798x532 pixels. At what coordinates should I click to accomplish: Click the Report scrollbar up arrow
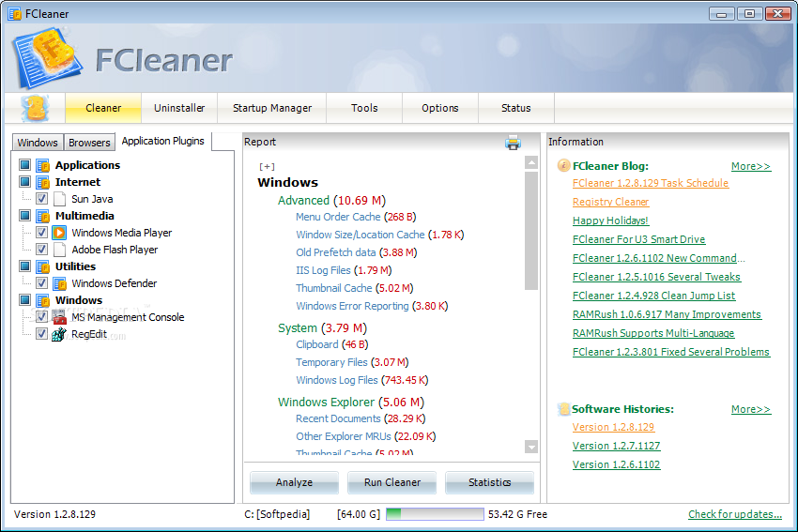[531, 162]
